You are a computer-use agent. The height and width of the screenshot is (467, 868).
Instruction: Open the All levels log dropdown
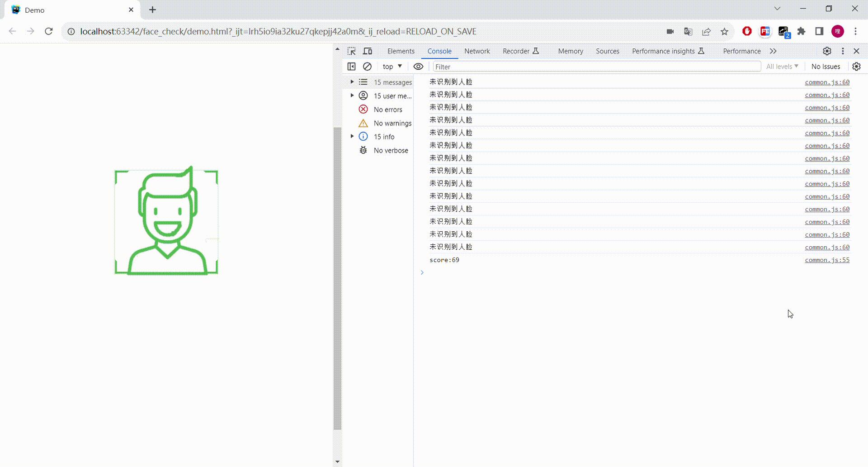point(782,67)
